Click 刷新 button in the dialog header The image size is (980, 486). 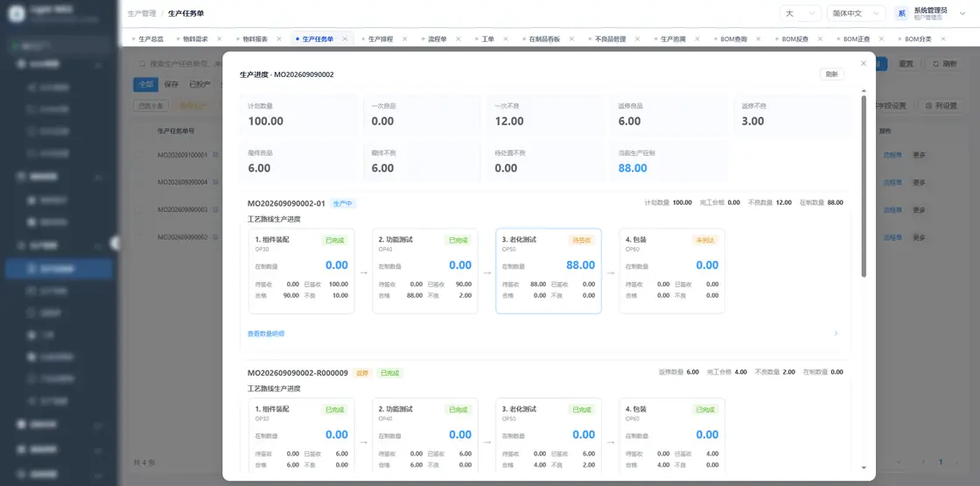coord(831,74)
